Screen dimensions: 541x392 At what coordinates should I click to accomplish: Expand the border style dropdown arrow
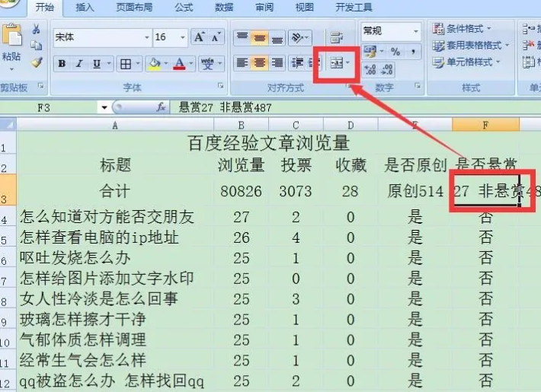[x=138, y=64]
